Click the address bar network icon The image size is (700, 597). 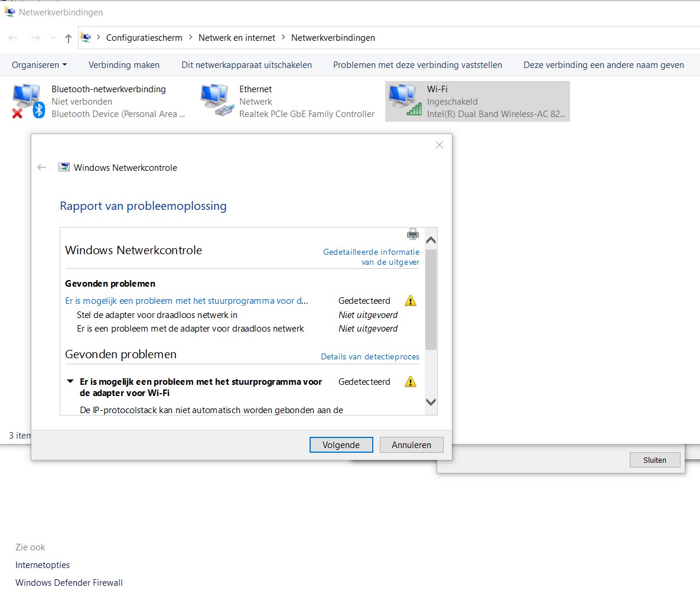pos(86,38)
